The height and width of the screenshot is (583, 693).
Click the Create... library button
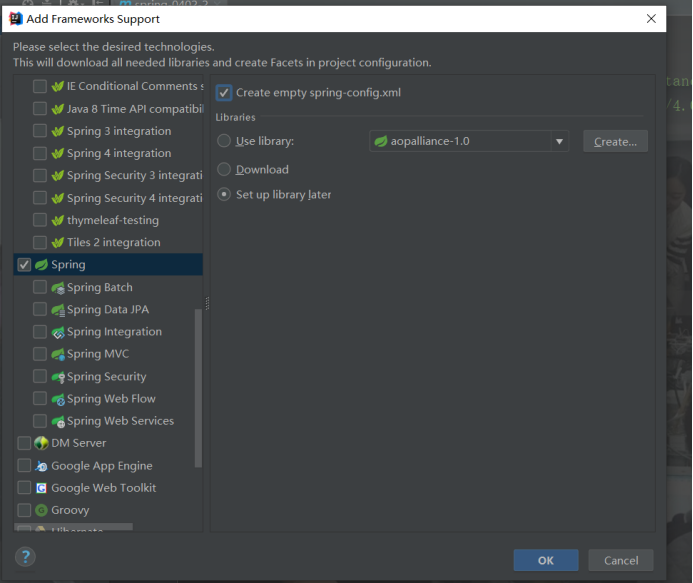[615, 141]
